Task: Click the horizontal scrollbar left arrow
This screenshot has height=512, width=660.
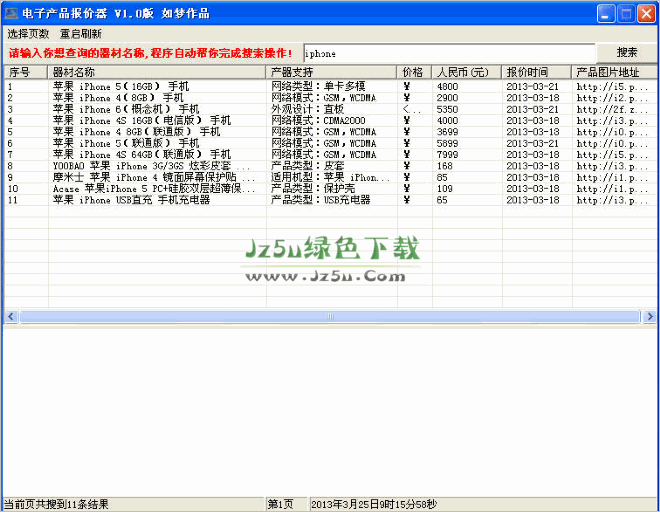Action: [11, 316]
